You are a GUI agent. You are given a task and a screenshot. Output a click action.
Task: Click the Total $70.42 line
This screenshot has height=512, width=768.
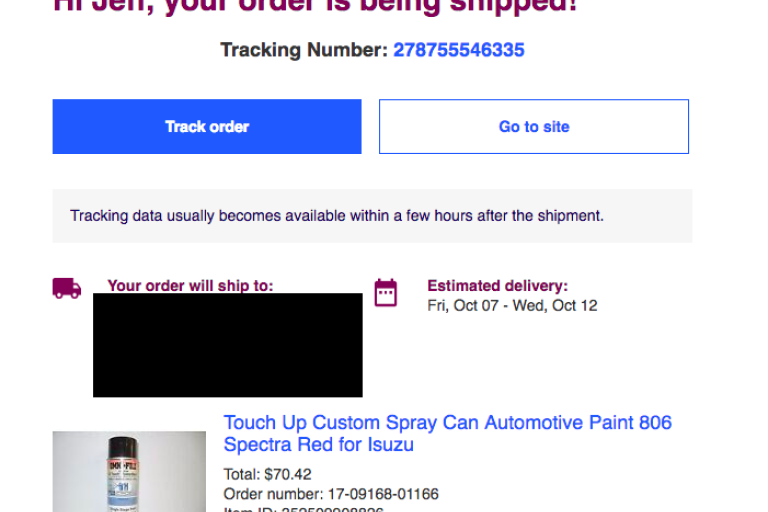268,474
